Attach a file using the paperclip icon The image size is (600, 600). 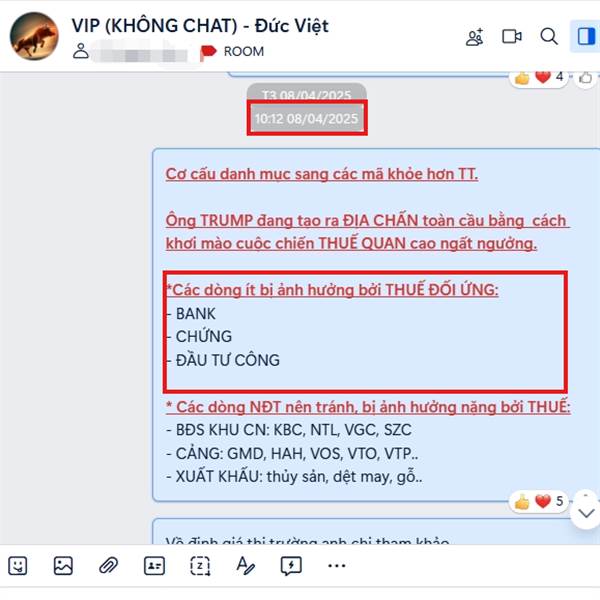(109, 566)
